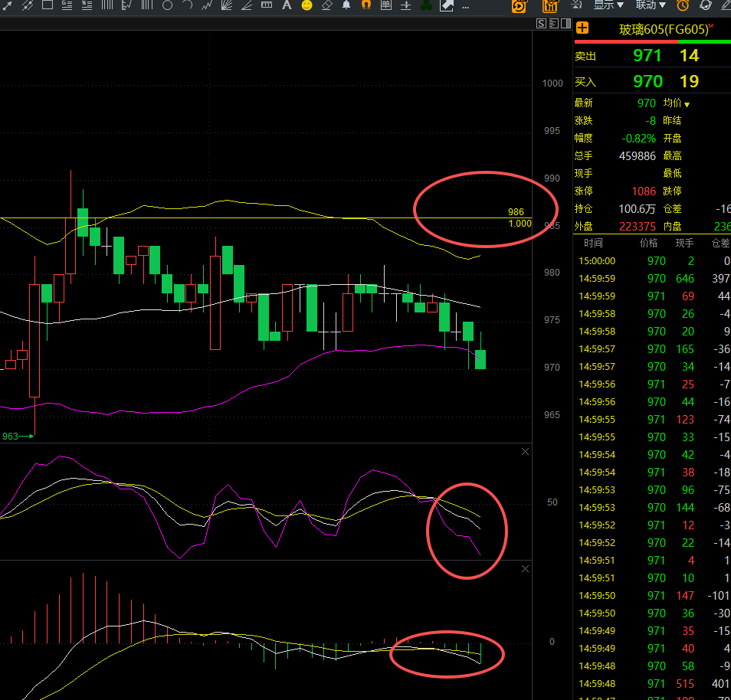Select the 15:00:00 trade row
Image resolution: width=731 pixels, height=700 pixels.
coord(652,261)
